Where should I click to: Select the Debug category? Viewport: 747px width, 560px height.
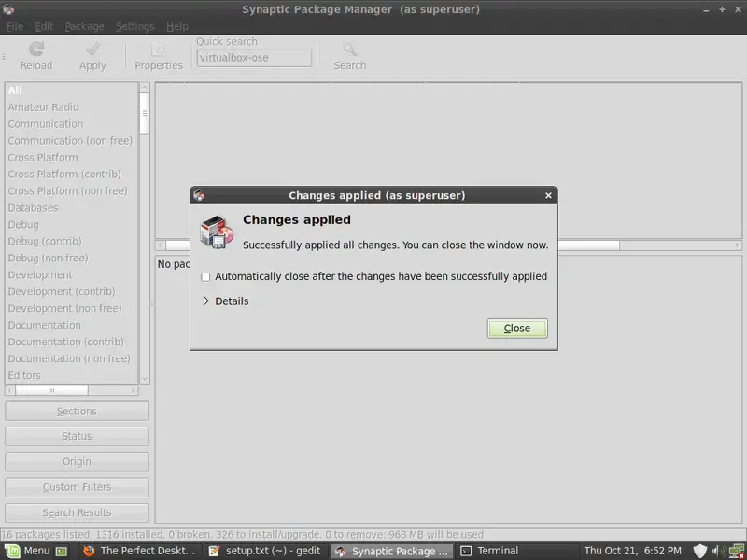[x=72, y=224]
